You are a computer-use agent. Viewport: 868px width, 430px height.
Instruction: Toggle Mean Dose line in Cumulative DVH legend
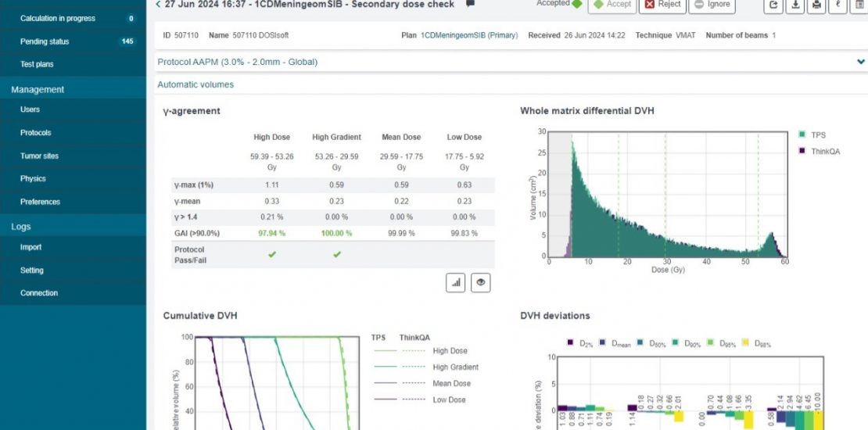coord(422,384)
